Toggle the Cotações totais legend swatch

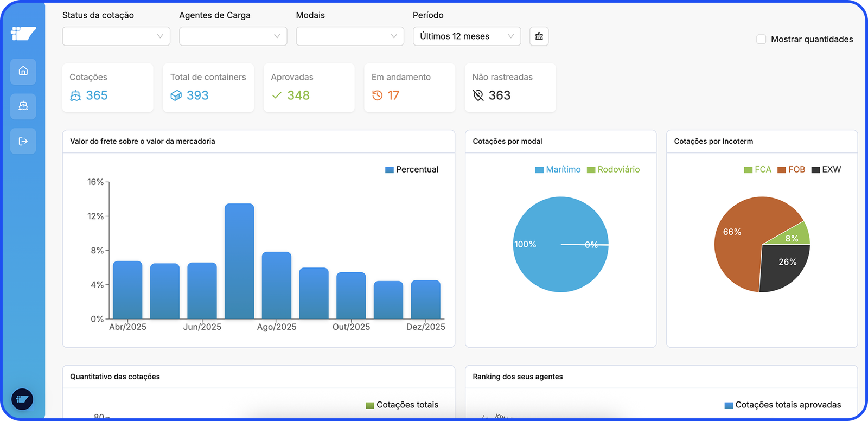(x=370, y=405)
